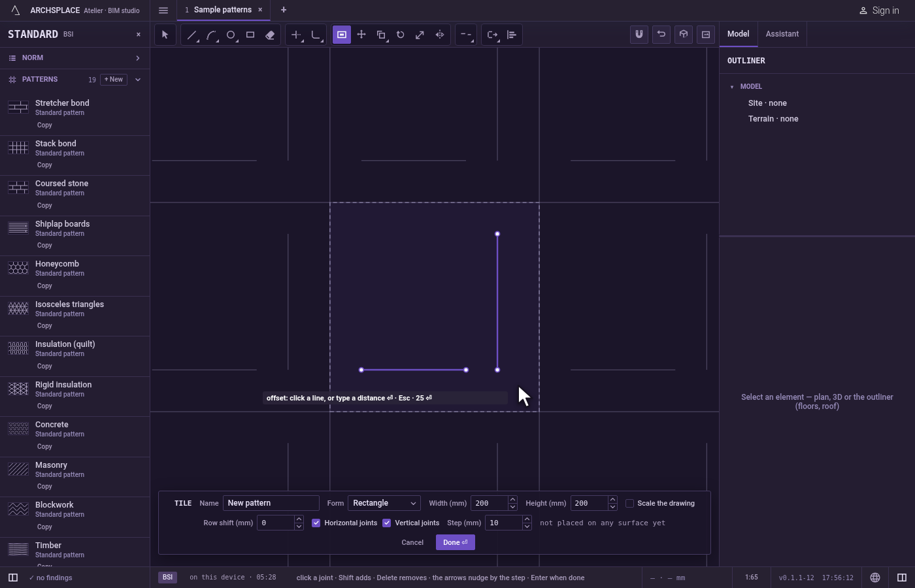Collapse the PATTERNS section

[138, 80]
